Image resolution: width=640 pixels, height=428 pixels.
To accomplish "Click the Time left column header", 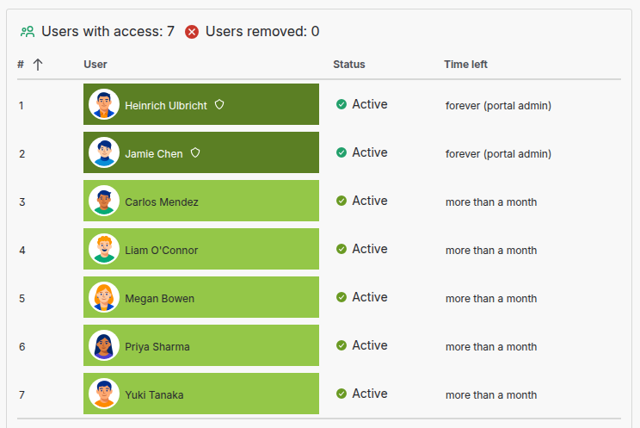I will [x=466, y=65].
